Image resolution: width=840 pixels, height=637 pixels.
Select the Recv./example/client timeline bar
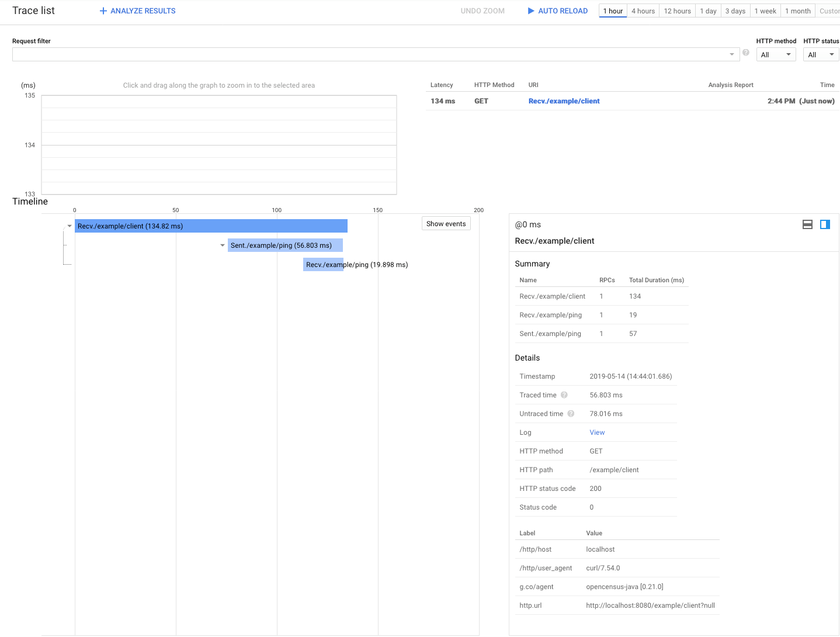(211, 226)
